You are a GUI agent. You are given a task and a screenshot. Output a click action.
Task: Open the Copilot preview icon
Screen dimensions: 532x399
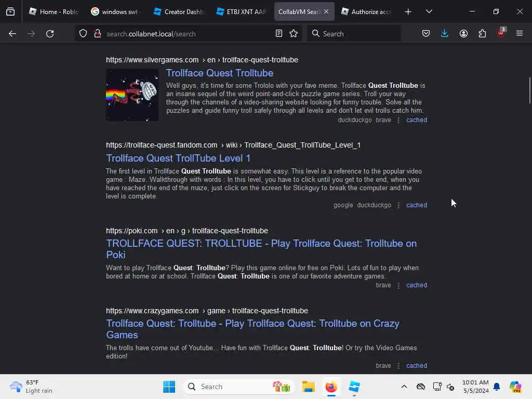click(515, 387)
